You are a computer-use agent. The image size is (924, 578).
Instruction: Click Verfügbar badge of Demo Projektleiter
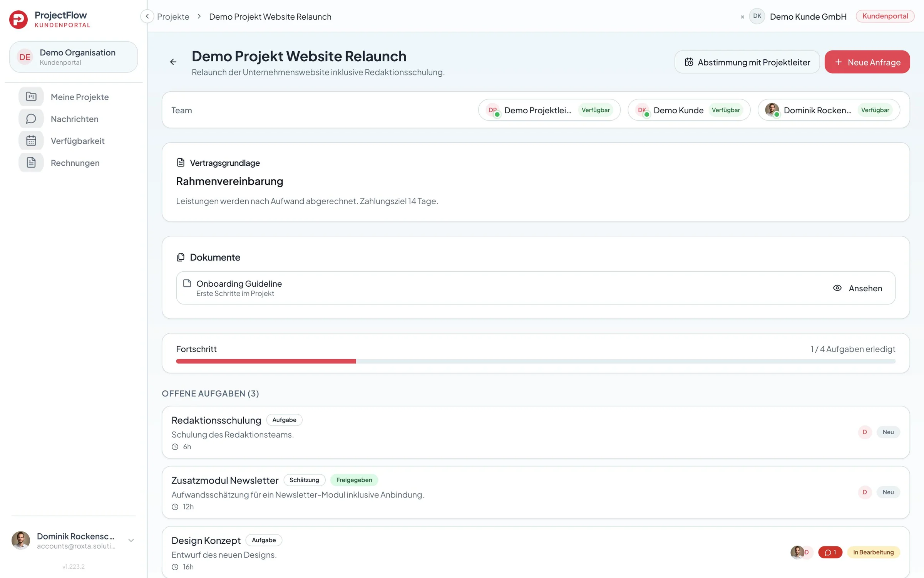[x=596, y=110]
